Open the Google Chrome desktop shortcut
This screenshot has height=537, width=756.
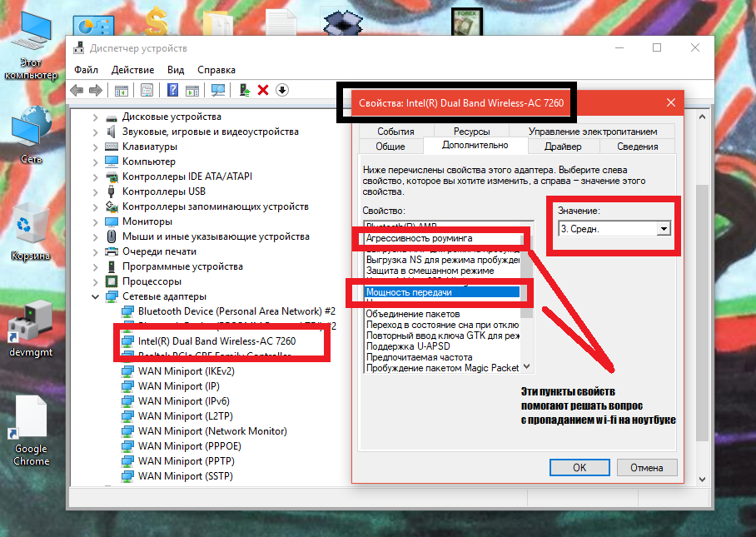31,431
